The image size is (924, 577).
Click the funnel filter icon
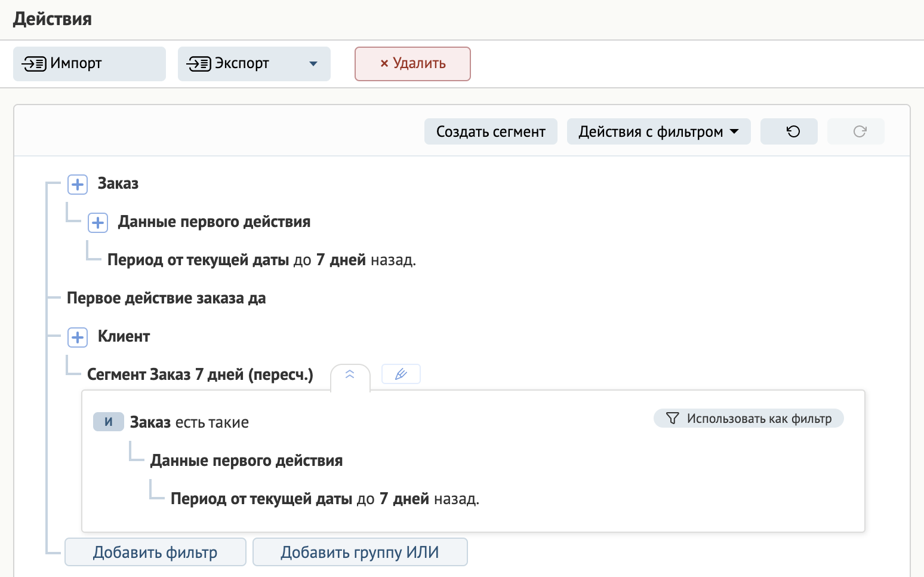673,418
